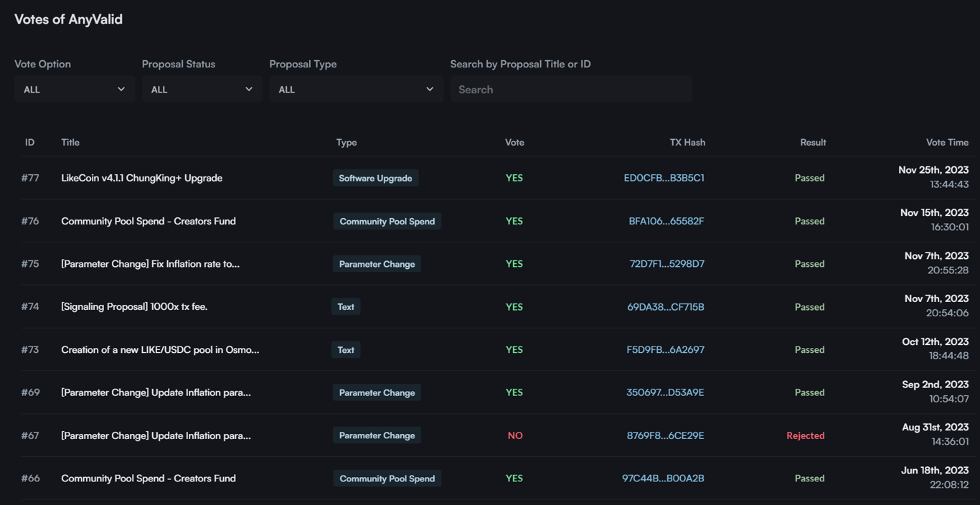Click proposal ID #76
Image resolution: width=980 pixels, height=505 pixels.
(30, 221)
